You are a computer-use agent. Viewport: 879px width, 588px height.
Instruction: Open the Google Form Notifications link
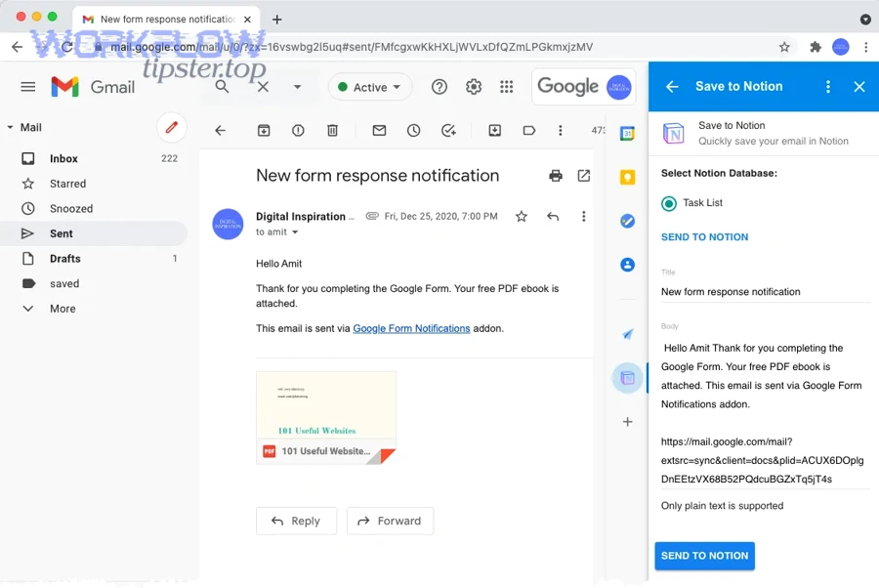point(411,329)
